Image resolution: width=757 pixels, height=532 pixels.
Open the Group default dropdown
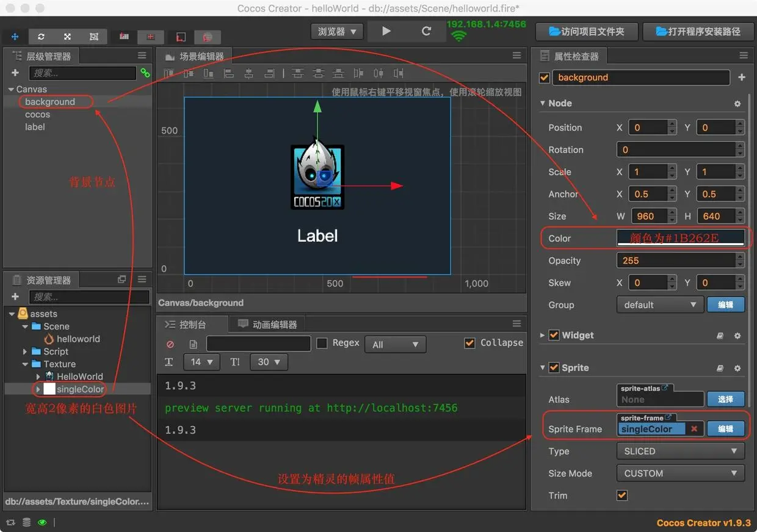659,304
